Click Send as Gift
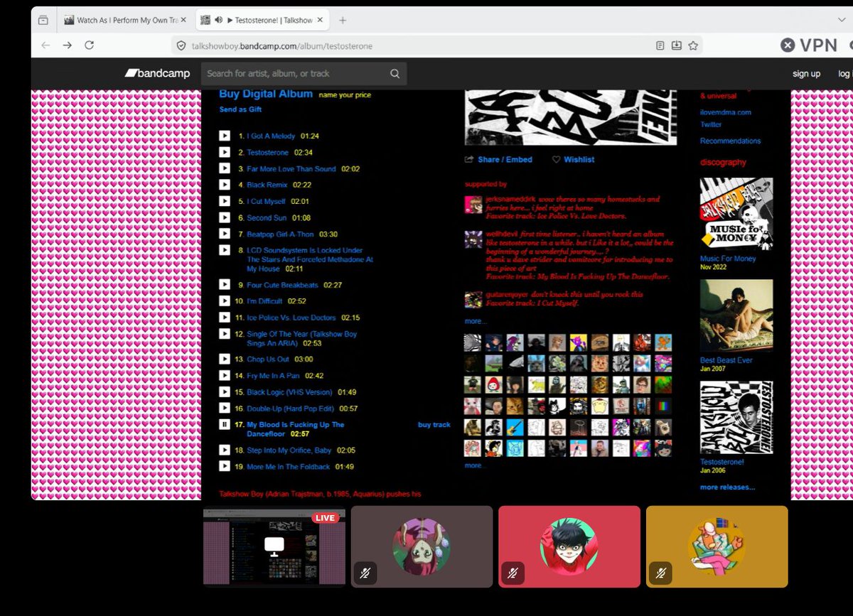The image size is (853, 616). (240, 109)
